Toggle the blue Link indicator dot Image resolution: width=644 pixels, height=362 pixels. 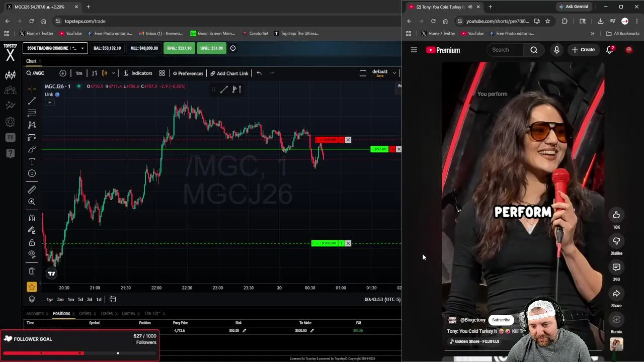tap(57, 95)
